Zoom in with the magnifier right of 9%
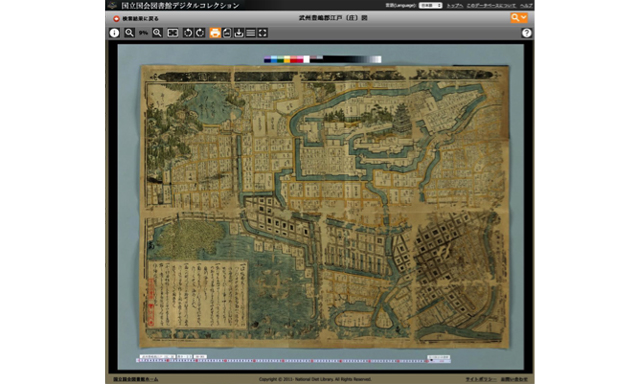Image resolution: width=640 pixels, height=384 pixels. 157,33
